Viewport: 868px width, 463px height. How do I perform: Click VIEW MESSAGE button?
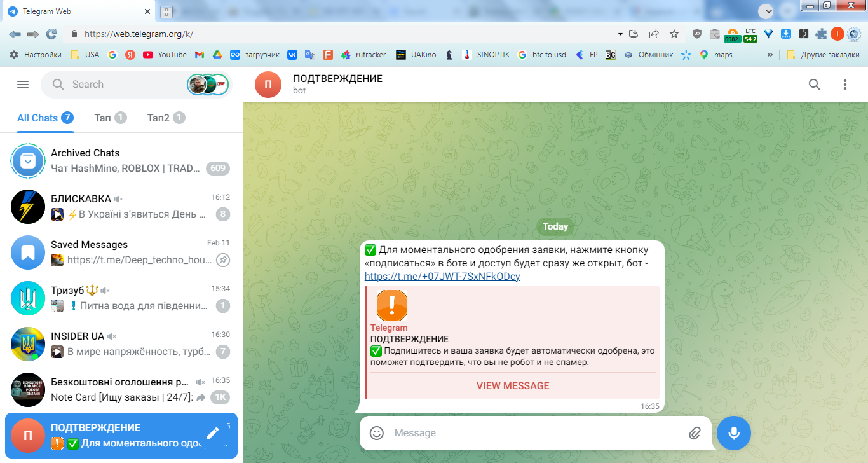(x=513, y=385)
